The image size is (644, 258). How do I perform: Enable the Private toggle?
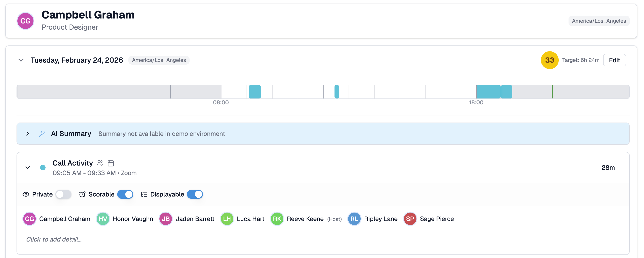pyautogui.click(x=63, y=194)
